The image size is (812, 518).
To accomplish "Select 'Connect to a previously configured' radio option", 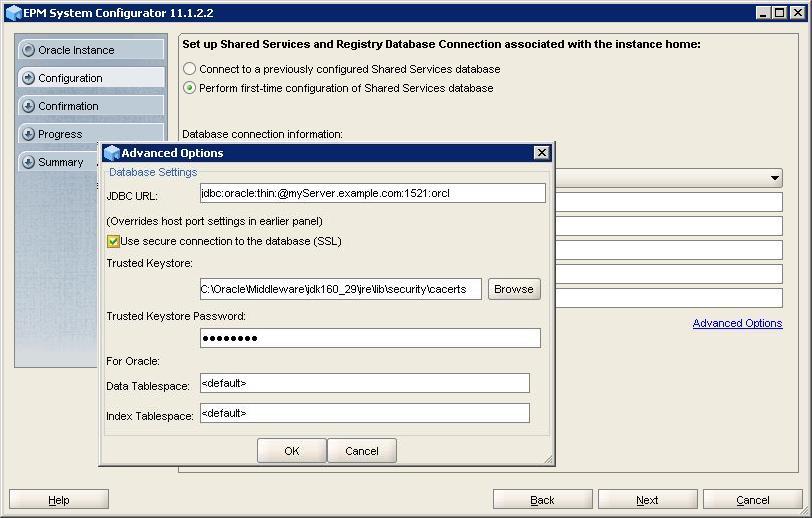I will point(190,69).
